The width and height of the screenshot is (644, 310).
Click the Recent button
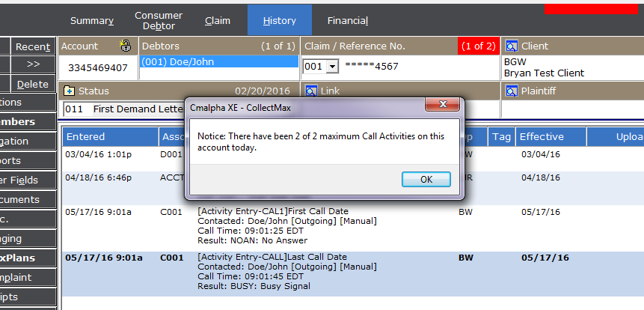[33, 46]
